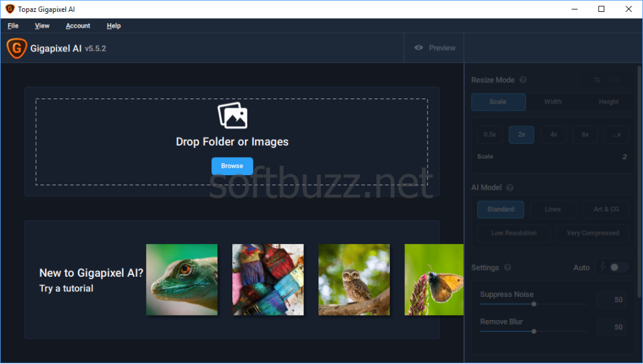Click the Remove Blur slider handle
Viewport: 643px width, 364px height.
[x=534, y=331]
